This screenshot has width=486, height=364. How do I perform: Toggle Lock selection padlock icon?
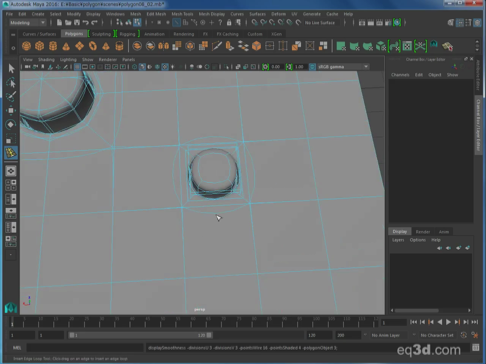click(x=229, y=23)
